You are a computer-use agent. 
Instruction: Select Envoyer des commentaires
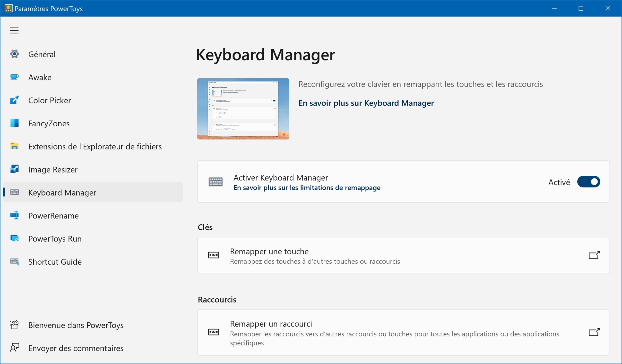tap(93, 348)
